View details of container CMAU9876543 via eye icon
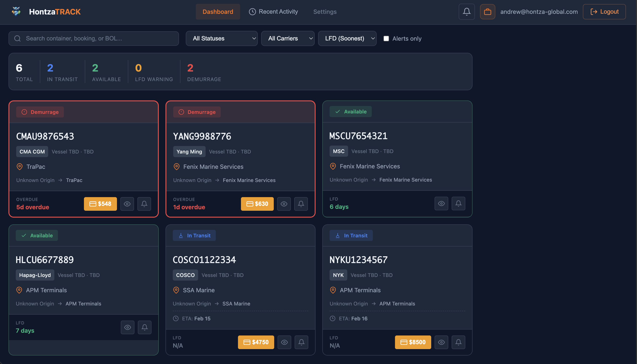Viewport: 637px width, 364px height. coord(127,204)
